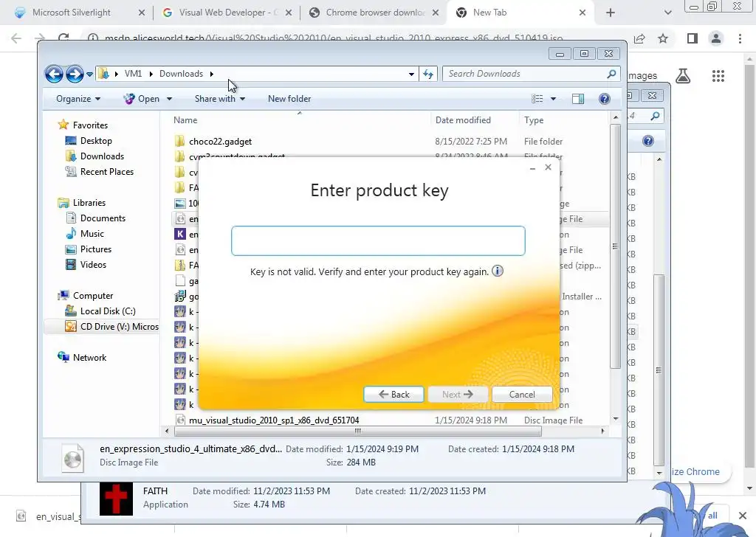Viewport: 756px width, 537px height.
Task: Click the Open toolbar button
Action: tap(142, 99)
